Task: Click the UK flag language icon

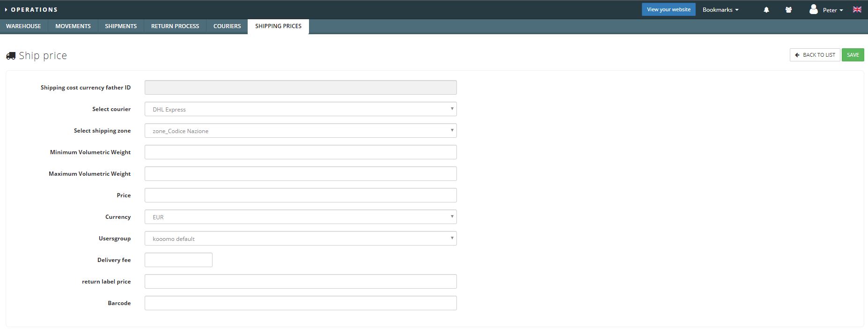Action: [857, 9]
